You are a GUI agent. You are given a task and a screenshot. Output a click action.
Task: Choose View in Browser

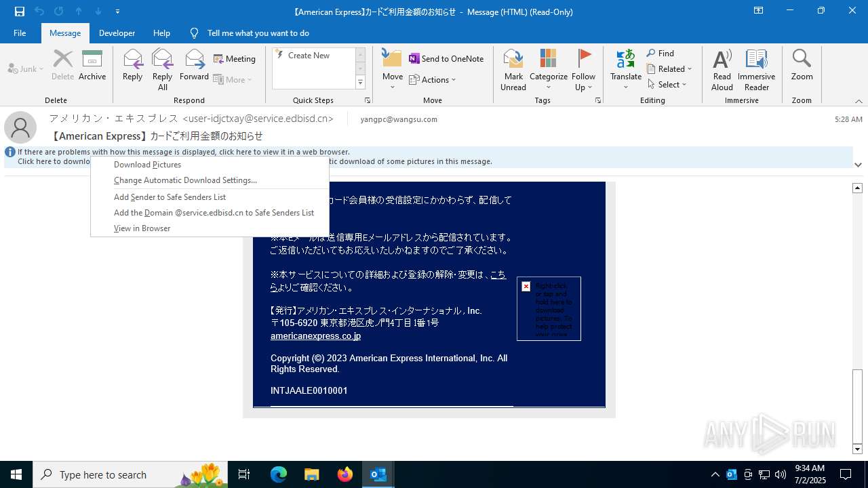(x=210, y=228)
